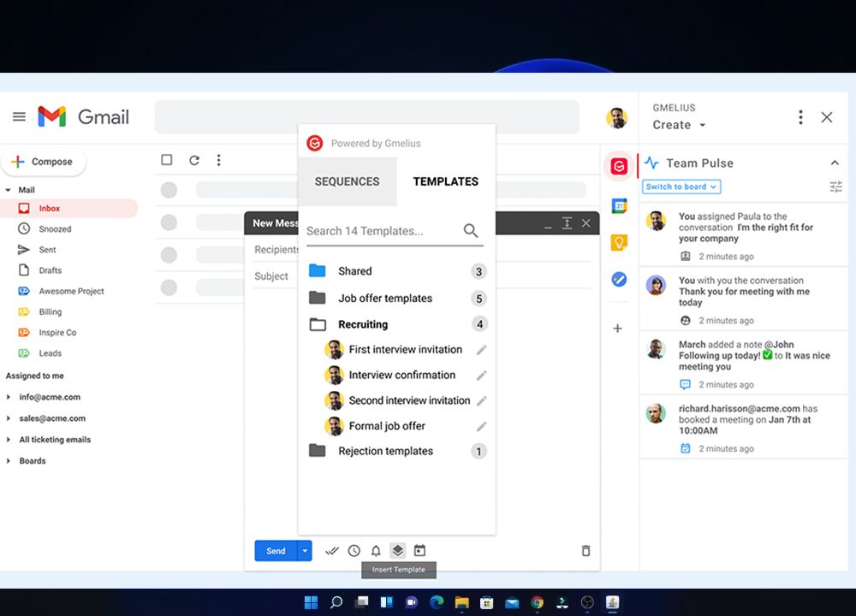Edit the First interview invitation pencil icon
This screenshot has width=856, height=616.
tap(481, 350)
